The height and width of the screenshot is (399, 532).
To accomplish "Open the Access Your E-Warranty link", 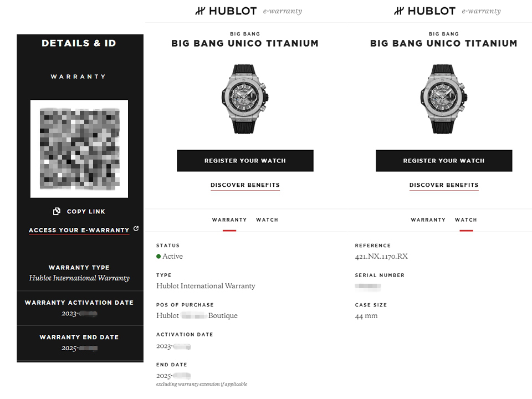I will pos(79,230).
